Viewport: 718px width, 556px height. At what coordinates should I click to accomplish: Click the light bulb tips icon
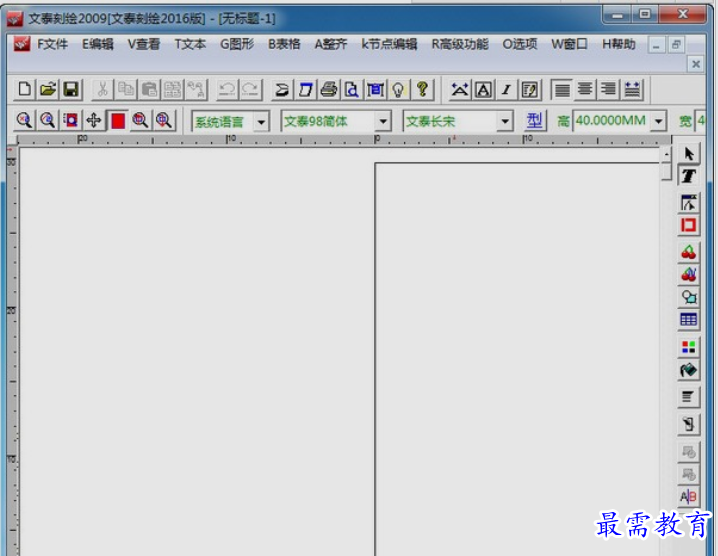coord(398,89)
